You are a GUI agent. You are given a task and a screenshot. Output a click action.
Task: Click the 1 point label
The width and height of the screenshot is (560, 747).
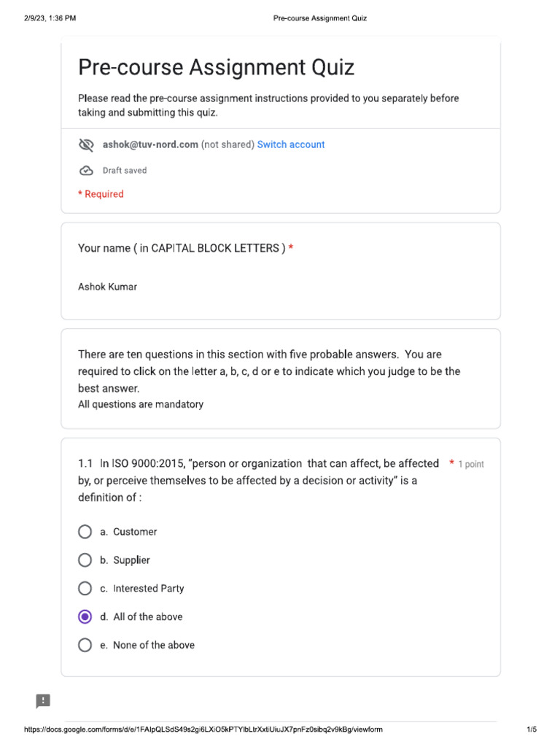[x=471, y=464]
